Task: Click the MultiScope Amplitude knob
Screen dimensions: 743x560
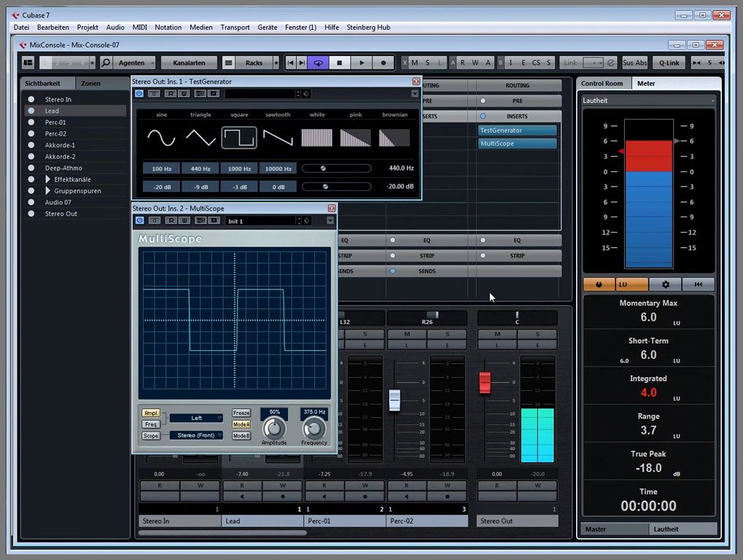Action: tap(274, 429)
